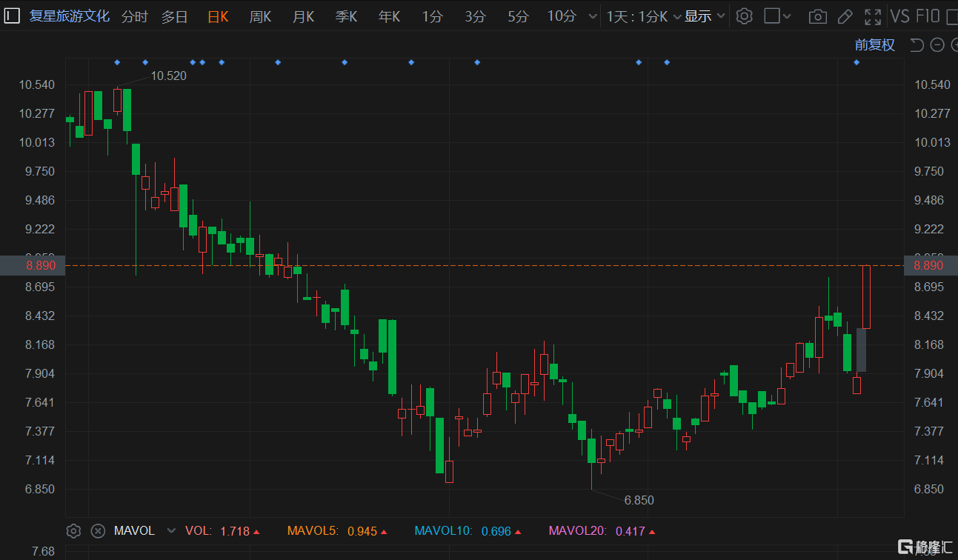Switch to 月K monthly chart tab
Screen dimensions: 958x560
click(303, 16)
